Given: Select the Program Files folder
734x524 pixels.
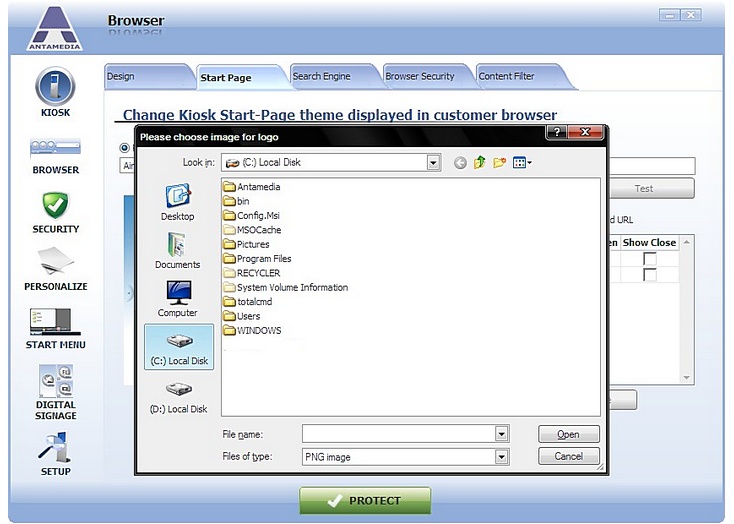Looking at the screenshot, I should [263, 258].
